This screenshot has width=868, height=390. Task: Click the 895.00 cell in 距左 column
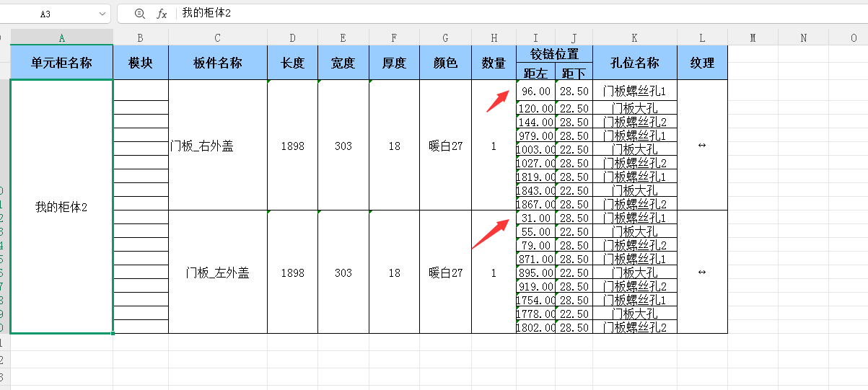tap(535, 272)
